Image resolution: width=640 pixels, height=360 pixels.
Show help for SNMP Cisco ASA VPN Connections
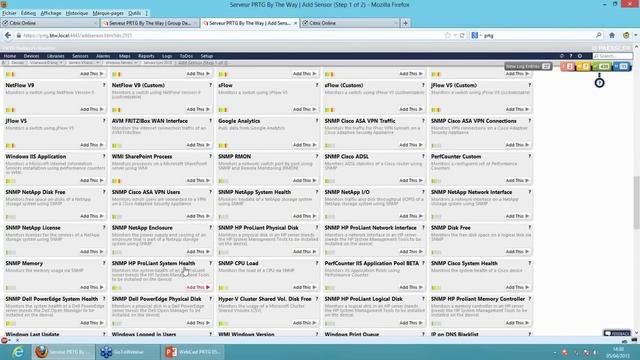click(530, 121)
